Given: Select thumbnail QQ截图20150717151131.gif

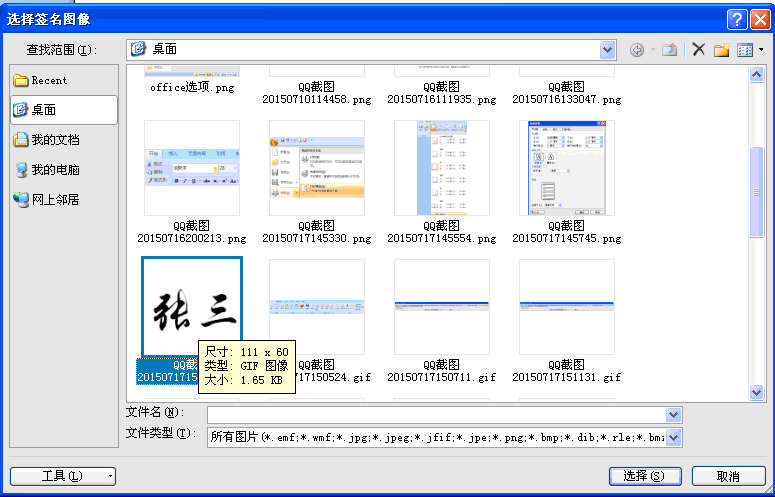Looking at the screenshot, I should (x=567, y=307).
